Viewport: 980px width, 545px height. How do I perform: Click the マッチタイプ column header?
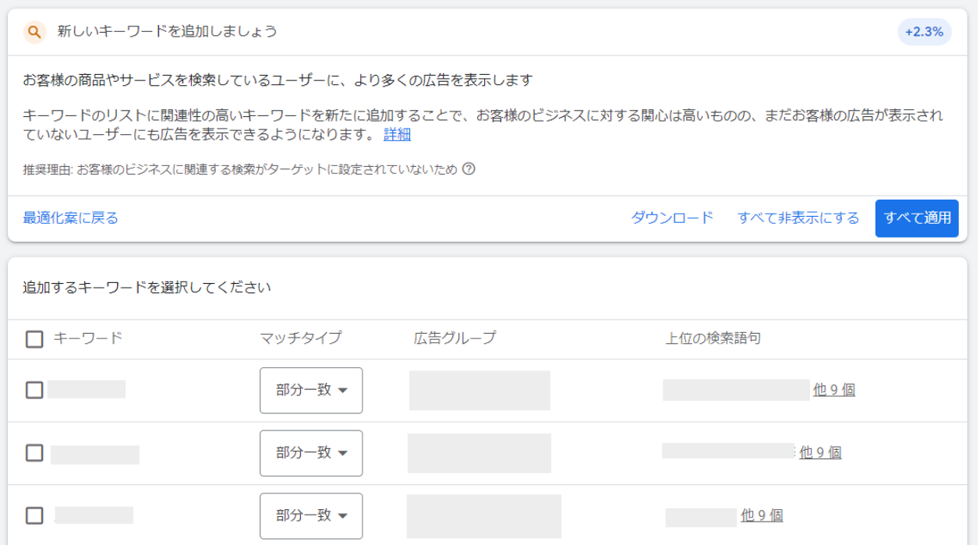coord(301,338)
